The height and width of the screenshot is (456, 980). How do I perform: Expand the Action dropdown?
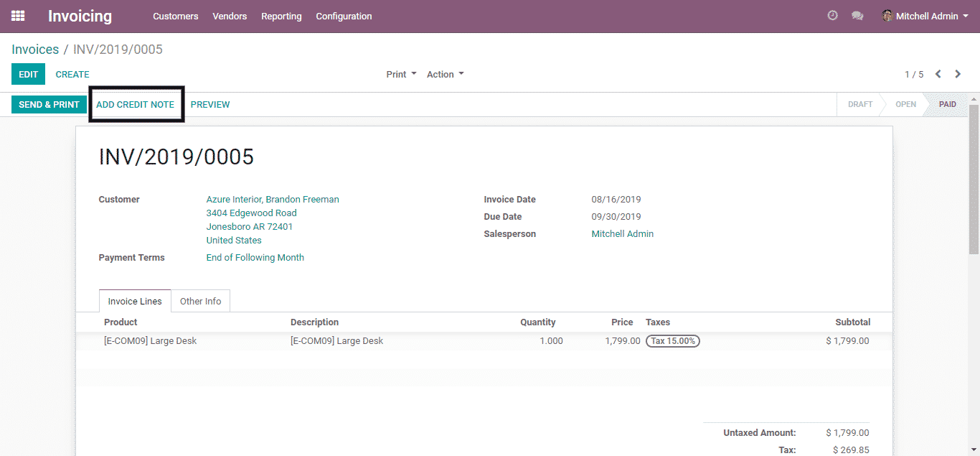pyautogui.click(x=445, y=74)
